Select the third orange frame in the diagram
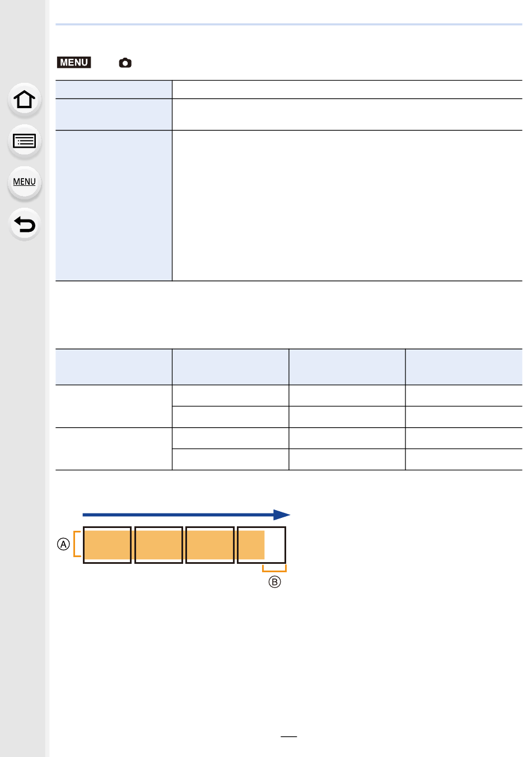Image resolution: width=532 pixels, height=757 pixels. [209, 545]
